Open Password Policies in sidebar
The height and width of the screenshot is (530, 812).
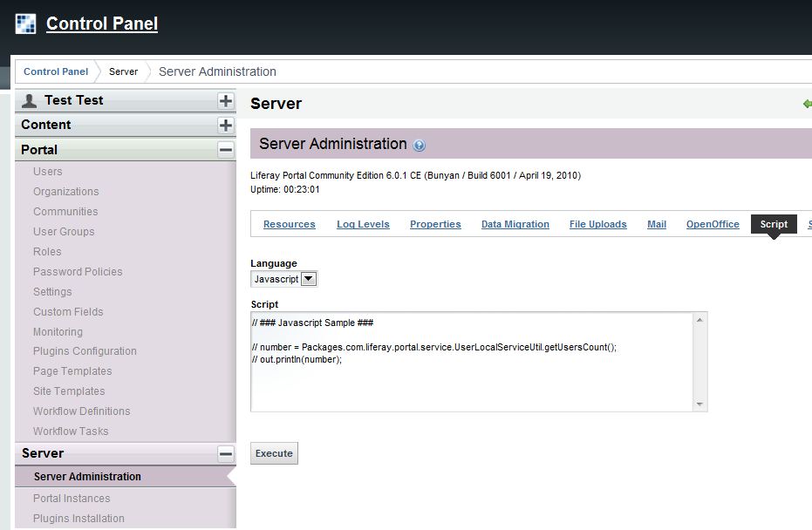click(78, 272)
